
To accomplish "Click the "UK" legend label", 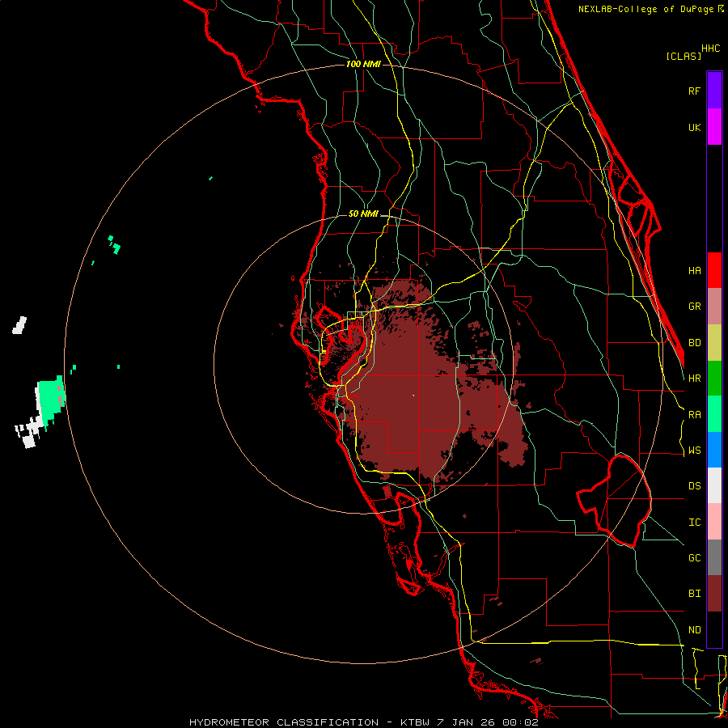I will (x=694, y=127).
